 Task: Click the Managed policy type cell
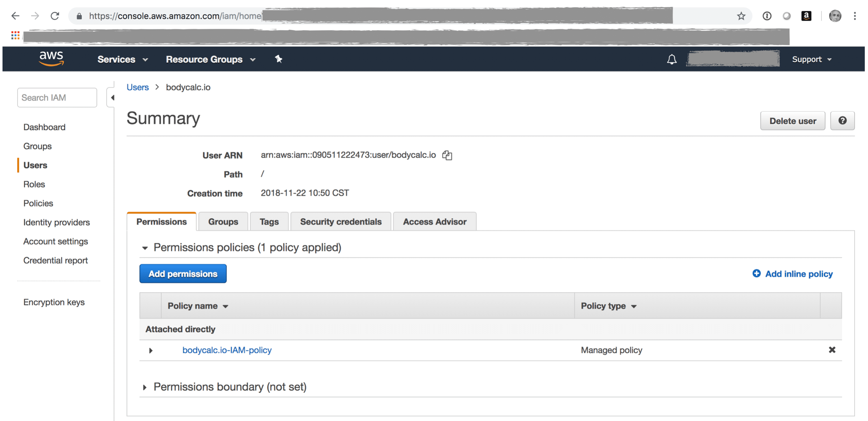[611, 350]
